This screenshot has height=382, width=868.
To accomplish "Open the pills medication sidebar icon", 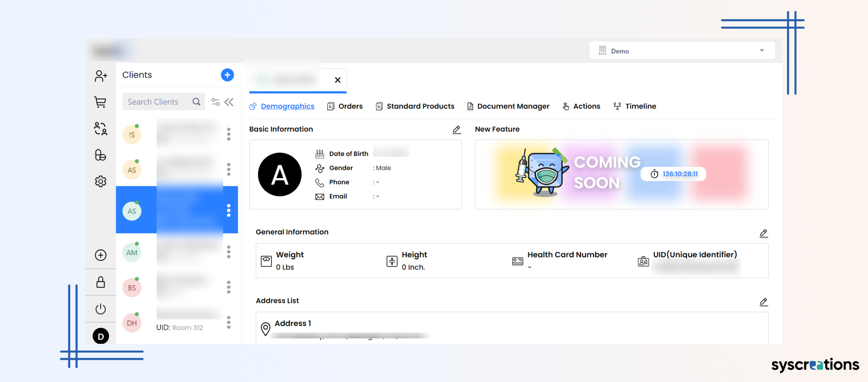I will click(101, 155).
